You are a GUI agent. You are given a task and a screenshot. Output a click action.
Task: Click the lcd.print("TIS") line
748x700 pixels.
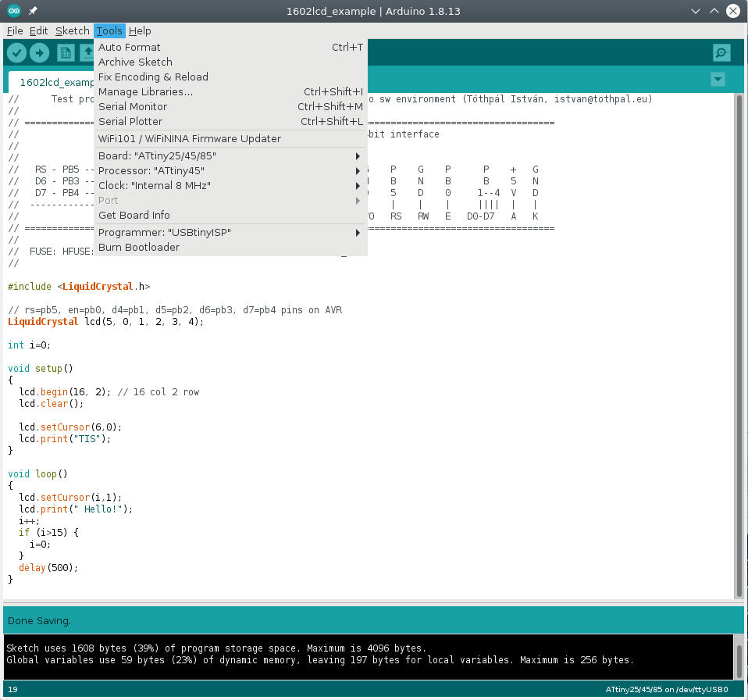pos(65,439)
